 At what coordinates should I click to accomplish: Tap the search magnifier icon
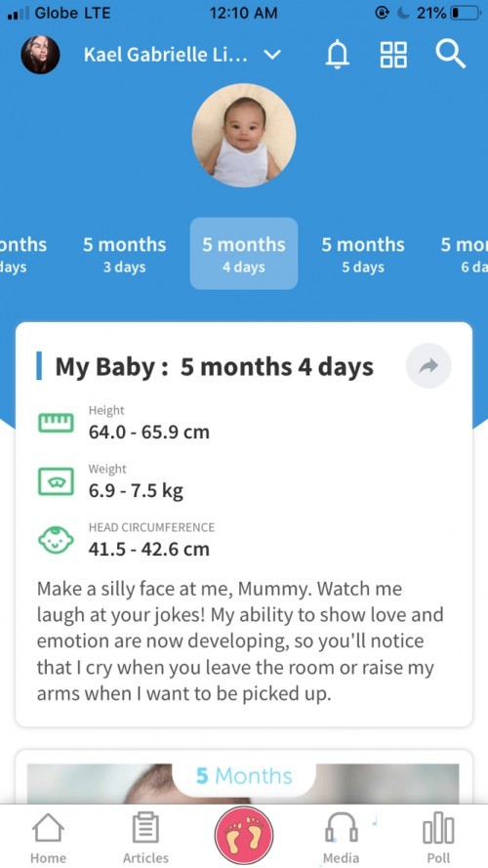click(x=450, y=55)
